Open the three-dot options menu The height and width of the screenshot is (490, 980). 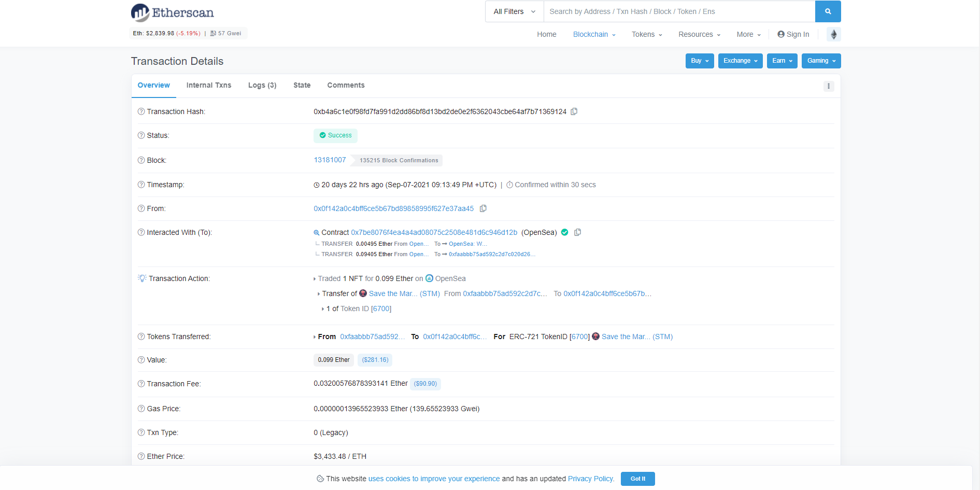tap(829, 86)
